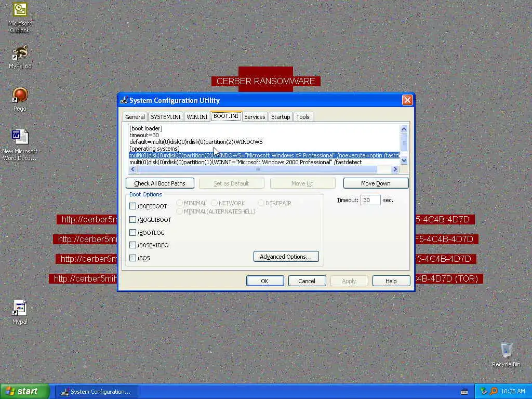Select the Windows XP Professional boot entry
This screenshot has width=532, height=399.
coord(264,155)
